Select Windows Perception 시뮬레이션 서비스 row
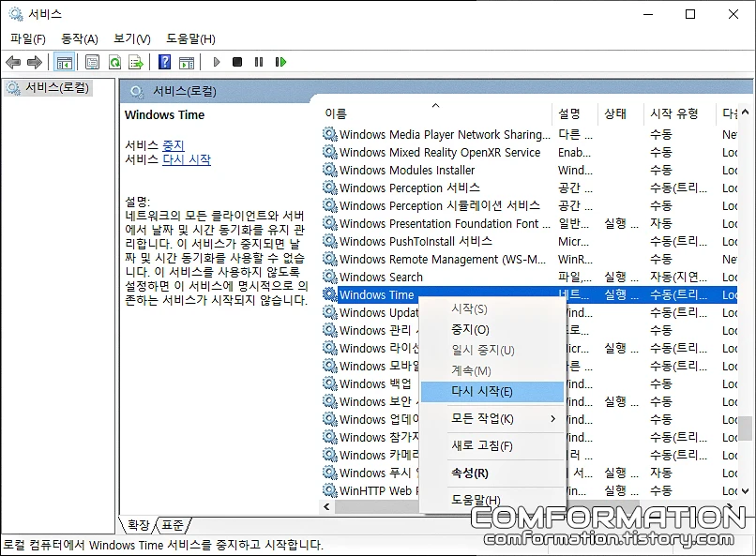The image size is (756, 556). pyautogui.click(x=529, y=205)
